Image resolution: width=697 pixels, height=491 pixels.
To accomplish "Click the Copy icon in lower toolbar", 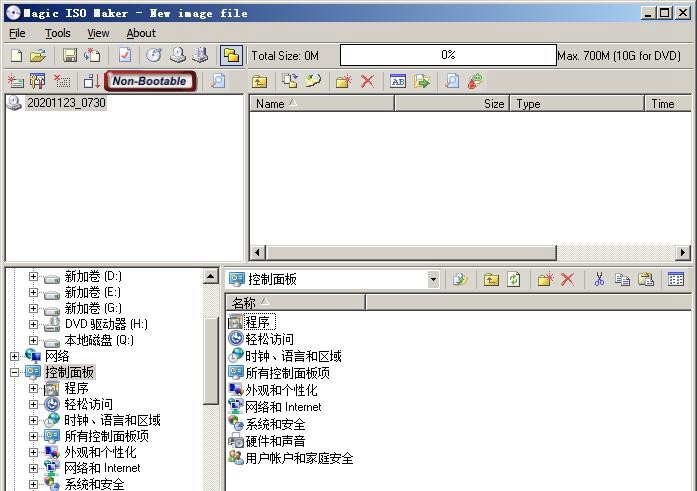I will pos(622,279).
